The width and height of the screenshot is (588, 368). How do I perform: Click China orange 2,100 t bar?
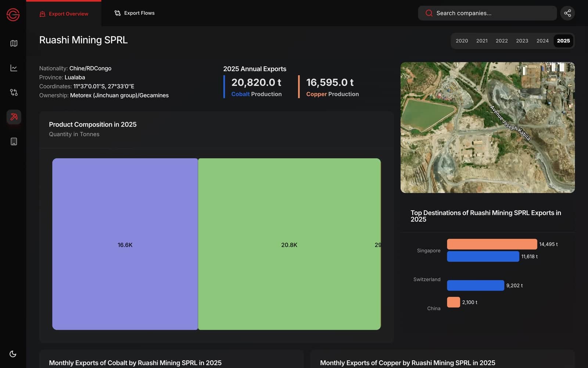[x=453, y=302]
